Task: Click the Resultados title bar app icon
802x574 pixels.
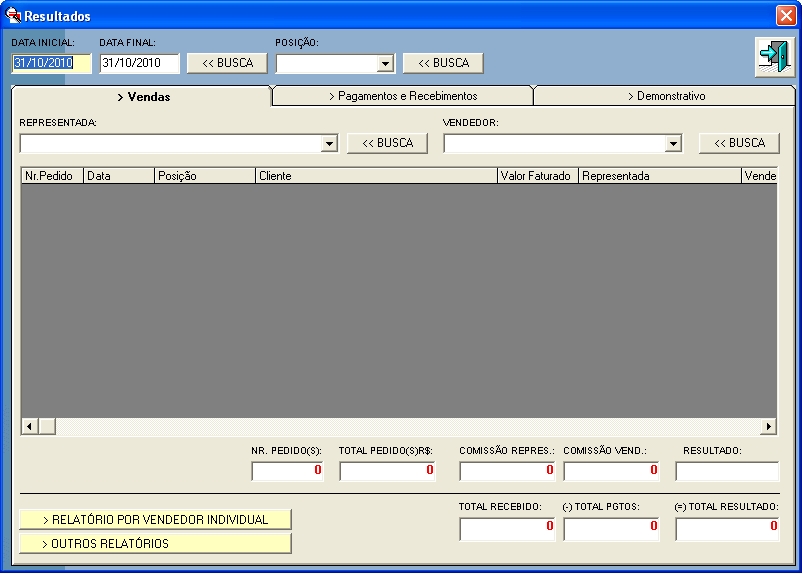Action: click(13, 15)
